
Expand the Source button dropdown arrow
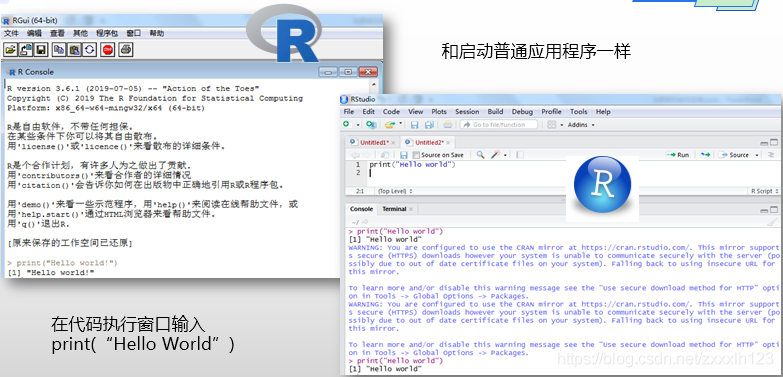(x=757, y=155)
